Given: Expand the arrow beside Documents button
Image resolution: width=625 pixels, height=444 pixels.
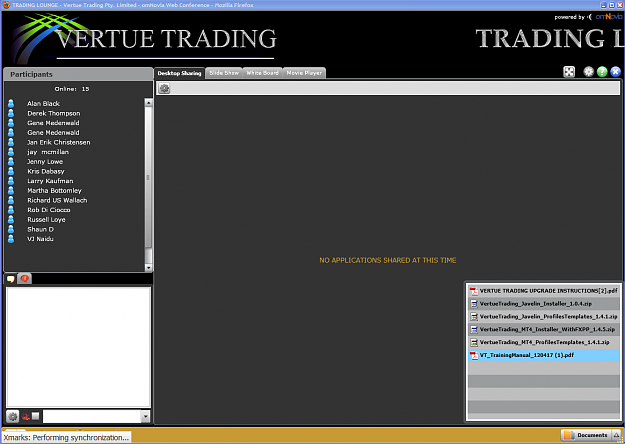Looking at the screenshot, I should pos(616,435).
